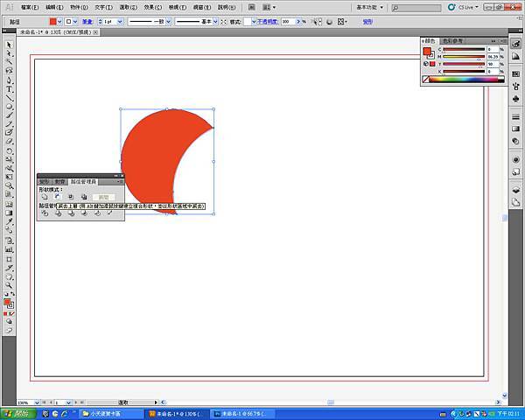Open the Effect (效果) menu
Viewport: 525px width, 420px height.
(153, 7)
